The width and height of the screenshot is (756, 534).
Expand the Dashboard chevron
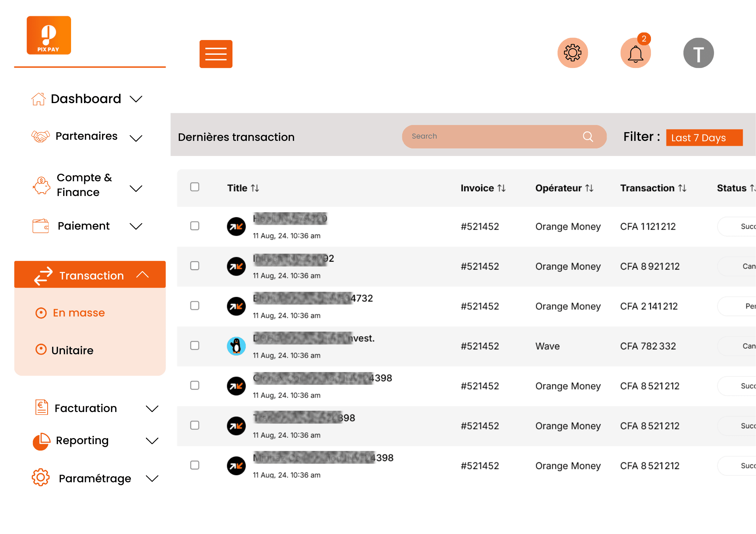coord(136,99)
